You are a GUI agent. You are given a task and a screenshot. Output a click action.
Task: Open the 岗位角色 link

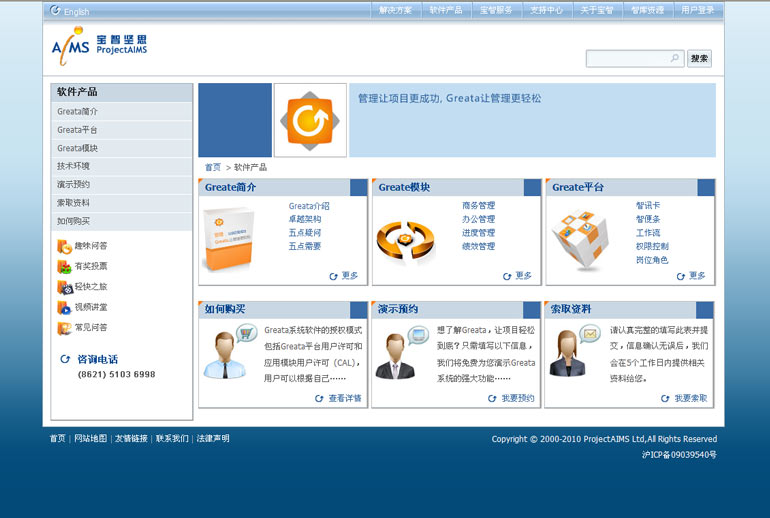point(652,260)
